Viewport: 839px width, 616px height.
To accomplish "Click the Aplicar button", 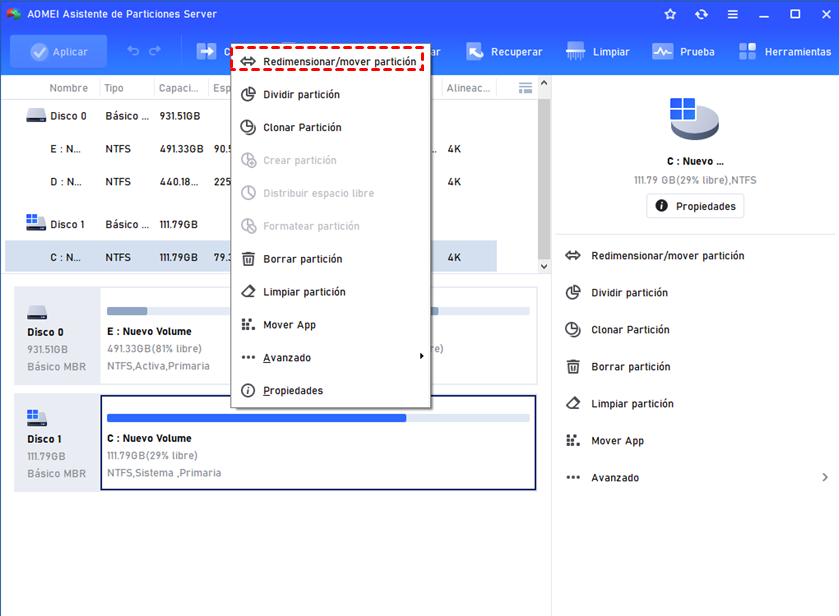I will click(58, 51).
